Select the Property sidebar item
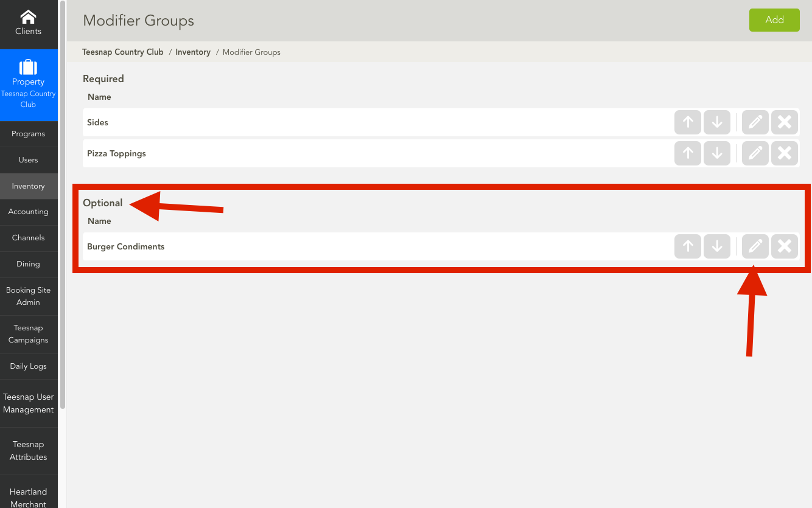This screenshot has width=812, height=508. coord(29,85)
